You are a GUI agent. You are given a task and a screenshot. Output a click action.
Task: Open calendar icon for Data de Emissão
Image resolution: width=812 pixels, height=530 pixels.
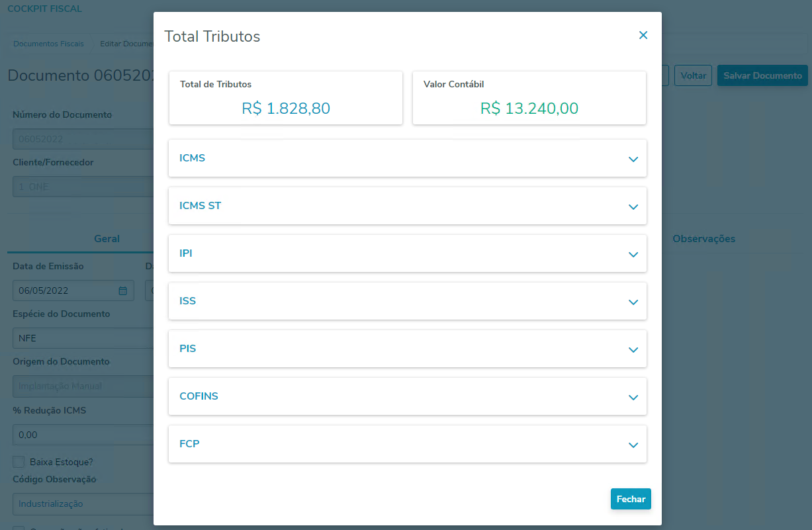click(122, 290)
